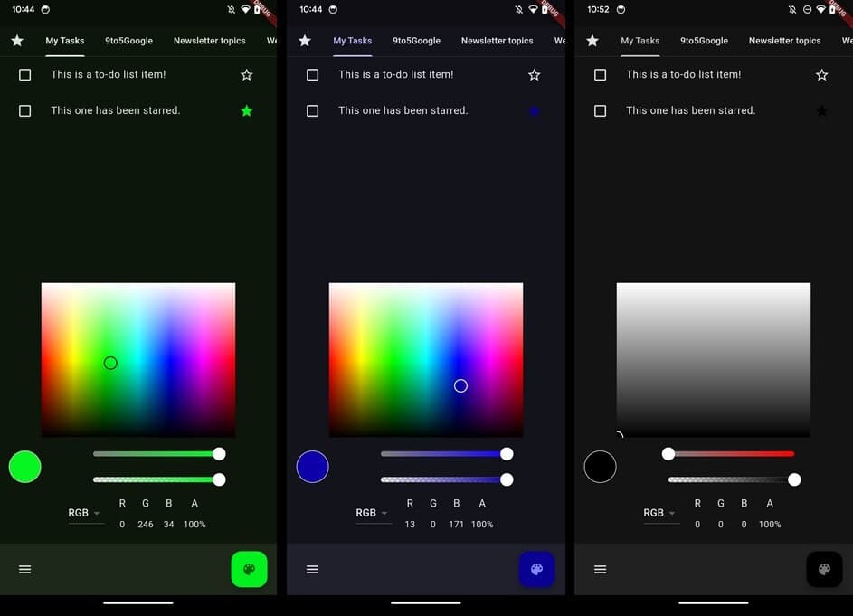Star the to-do item in blue-themed screen
Viewport: 853px width, 616px height.
pos(534,75)
